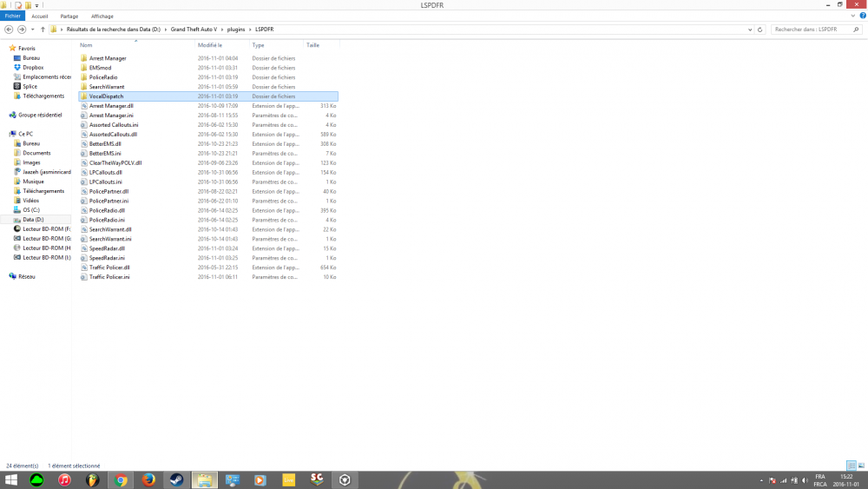Click the volume icon in system tray
The width and height of the screenshot is (868, 489).
(x=805, y=480)
